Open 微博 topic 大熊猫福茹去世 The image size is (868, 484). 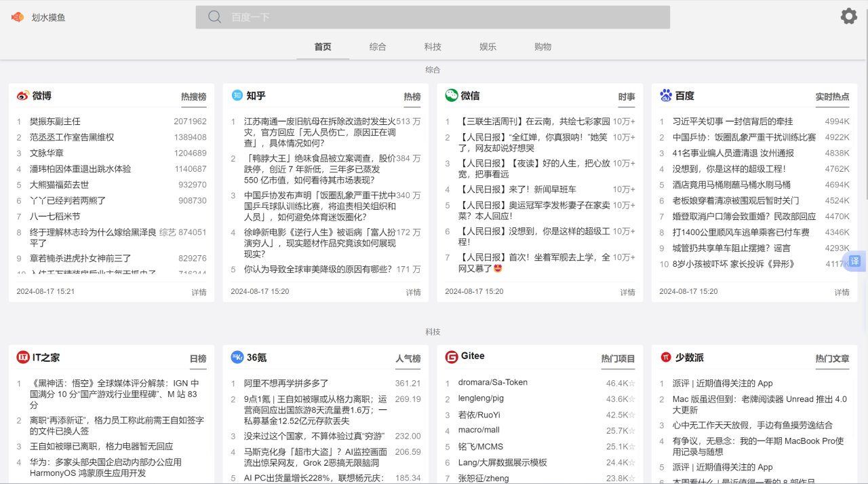click(59, 185)
